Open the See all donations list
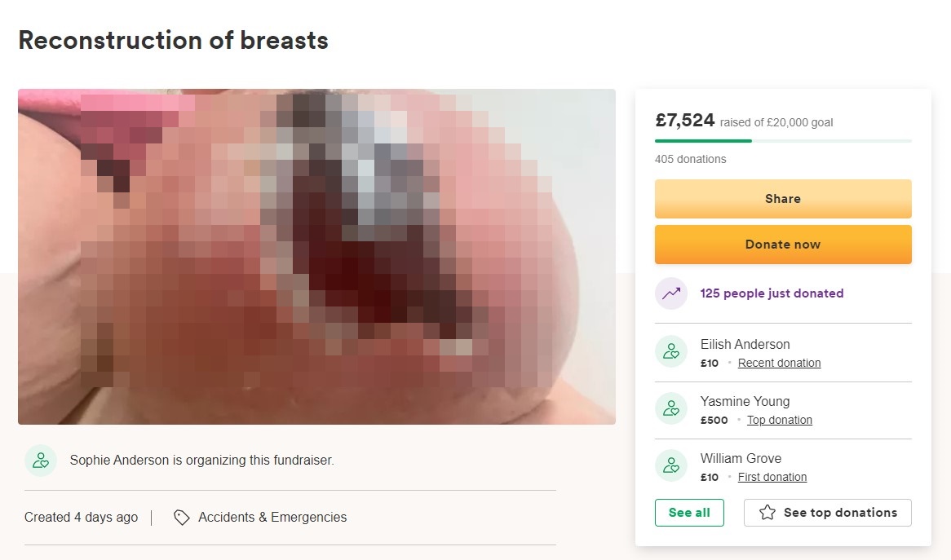The width and height of the screenshot is (951, 560). pos(689,513)
